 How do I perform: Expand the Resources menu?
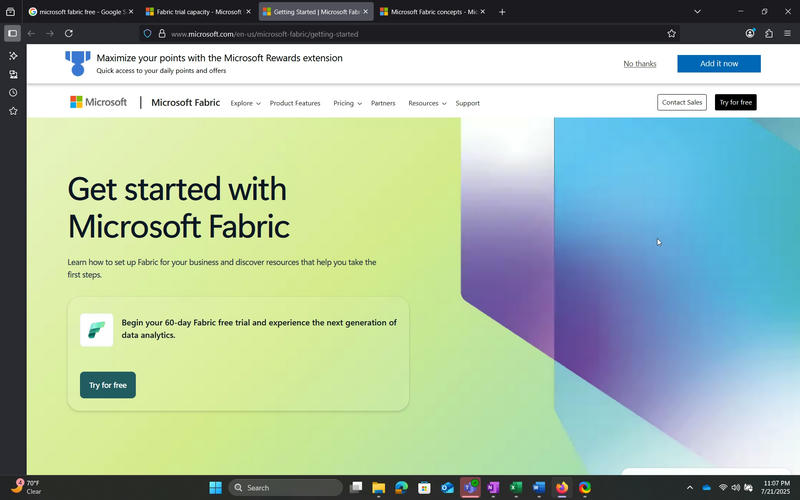tap(427, 103)
